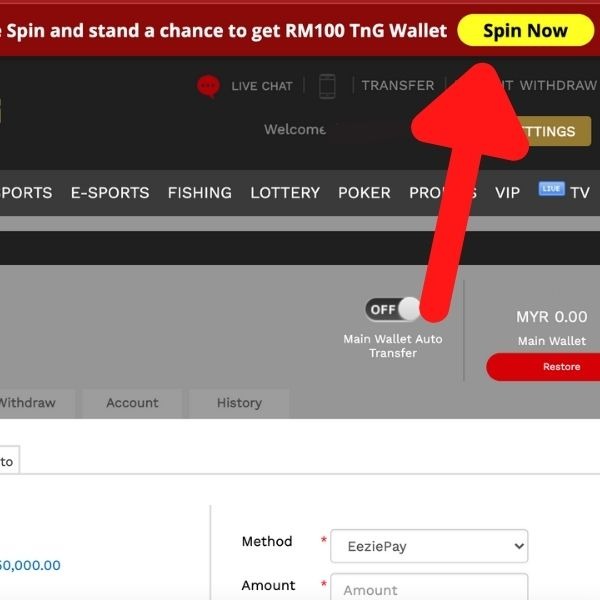Image resolution: width=600 pixels, height=600 pixels.
Task: Switch to the Account tab
Action: pos(132,403)
